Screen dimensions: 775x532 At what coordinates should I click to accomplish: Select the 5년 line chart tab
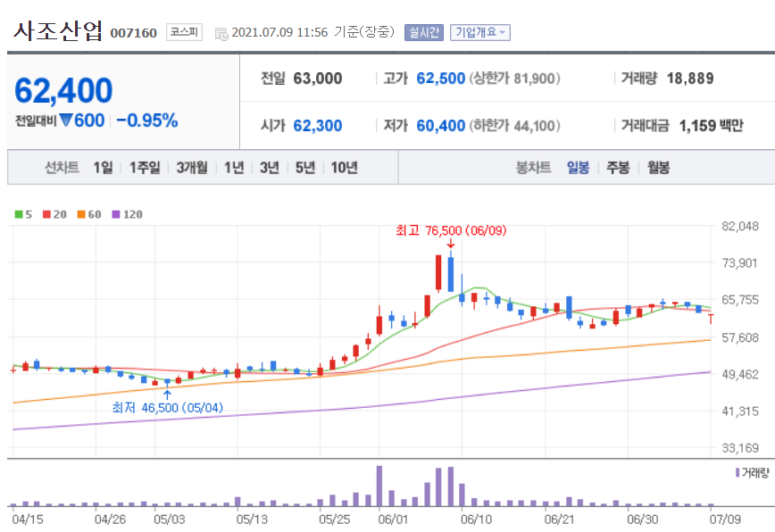pos(305,168)
